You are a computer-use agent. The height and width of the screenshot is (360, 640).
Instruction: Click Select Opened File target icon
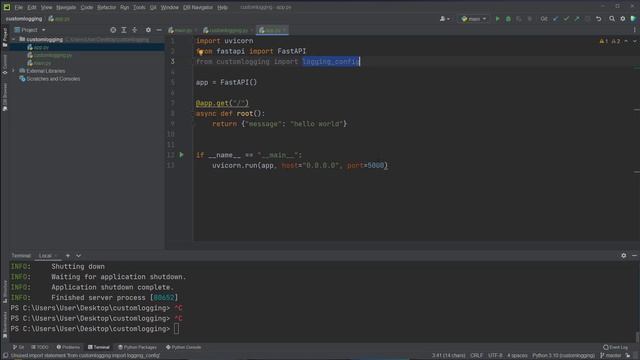[113, 30]
